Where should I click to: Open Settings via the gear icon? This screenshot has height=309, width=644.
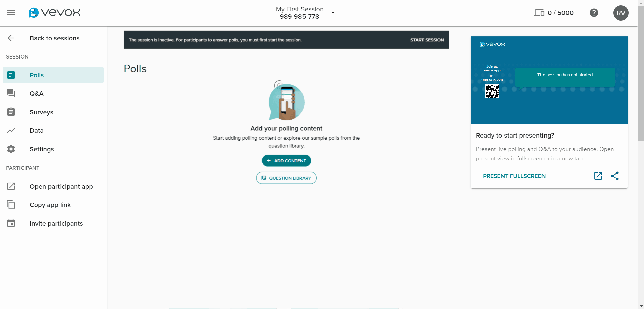[x=11, y=149]
